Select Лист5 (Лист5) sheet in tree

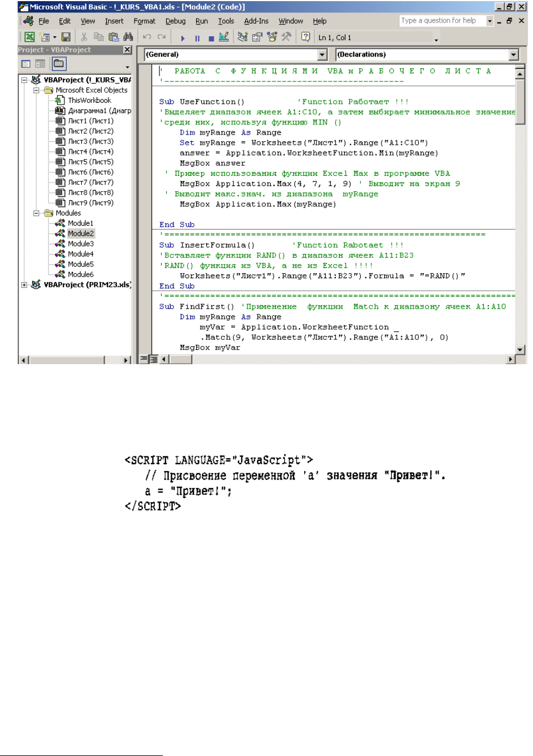(x=90, y=162)
